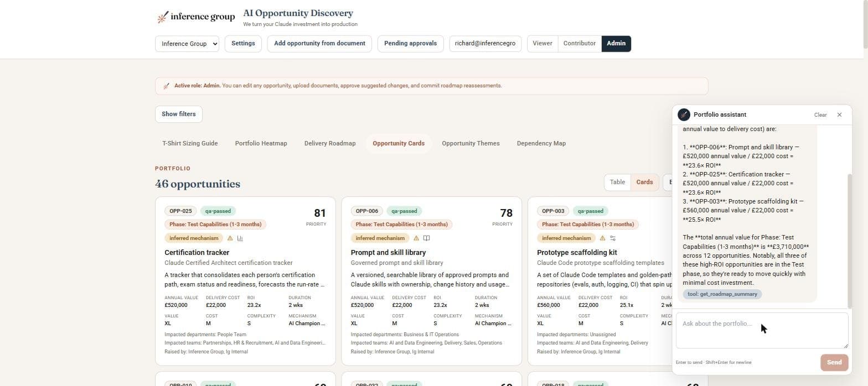Click the AI Opportunity Discovery title
The width and height of the screenshot is (868, 386).
(298, 13)
